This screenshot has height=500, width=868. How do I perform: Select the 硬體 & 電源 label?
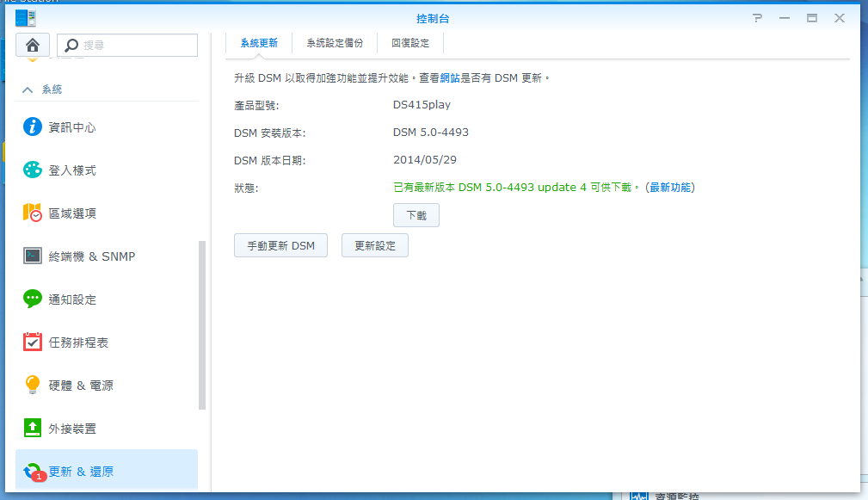pos(81,386)
